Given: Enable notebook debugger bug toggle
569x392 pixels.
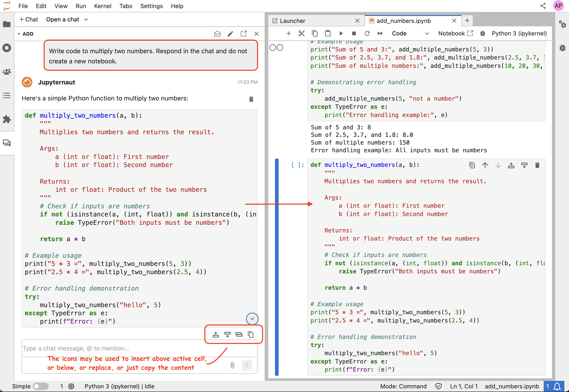Looking at the screenshot, I should (x=482, y=33).
